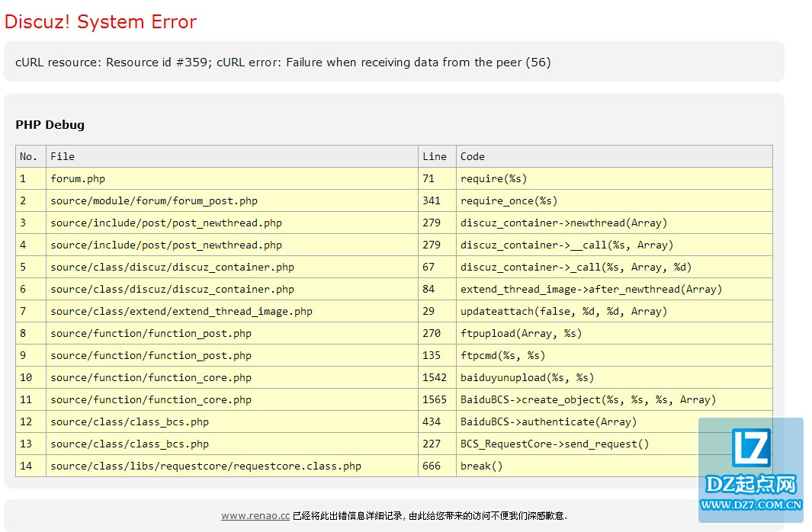Click function_post.php path in row 9
This screenshot has height=532, width=812.
(x=151, y=356)
